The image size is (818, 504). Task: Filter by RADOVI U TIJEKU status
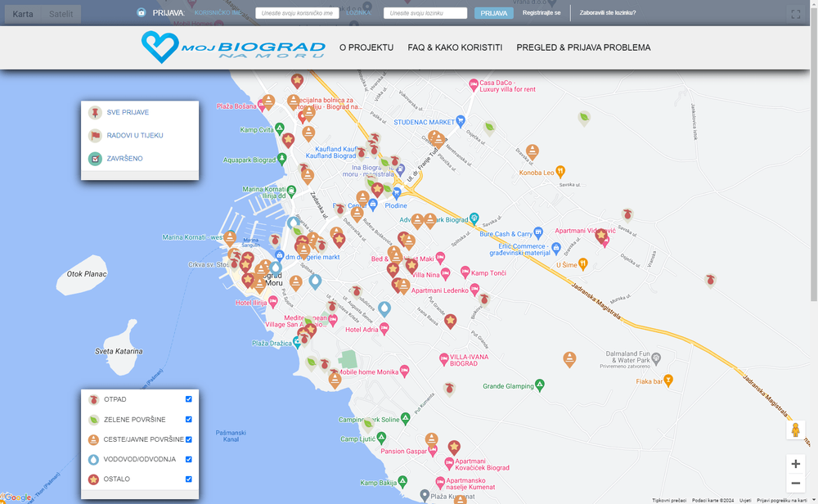pyautogui.click(x=135, y=135)
